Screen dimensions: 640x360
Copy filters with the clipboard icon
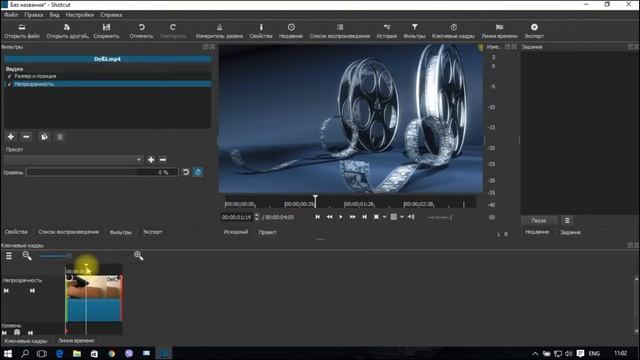click(x=44, y=137)
